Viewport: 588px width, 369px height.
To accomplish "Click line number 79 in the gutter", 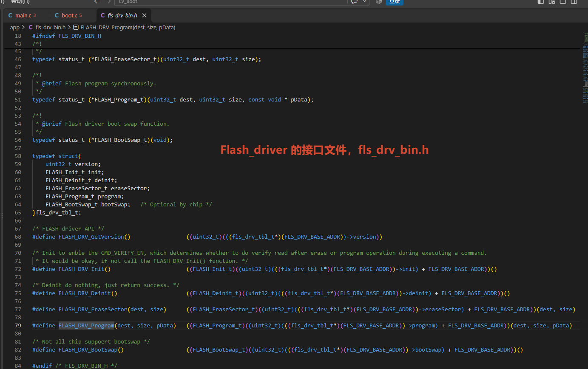I will tap(18, 326).
